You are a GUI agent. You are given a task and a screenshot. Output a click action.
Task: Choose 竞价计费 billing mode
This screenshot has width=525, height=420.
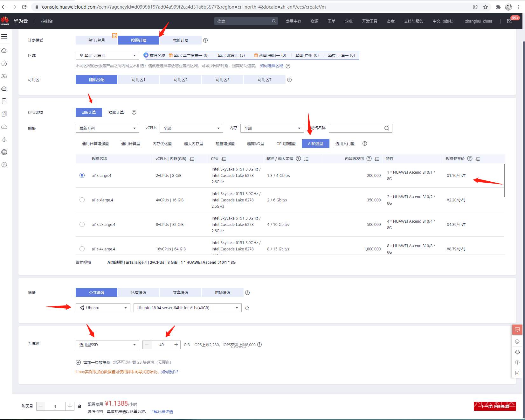tap(181, 40)
